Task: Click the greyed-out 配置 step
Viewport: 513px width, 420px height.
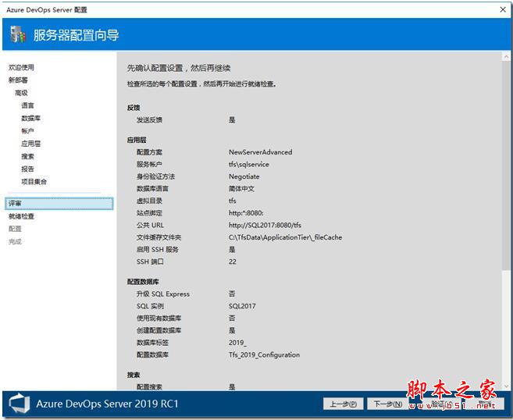Action: 15,229
